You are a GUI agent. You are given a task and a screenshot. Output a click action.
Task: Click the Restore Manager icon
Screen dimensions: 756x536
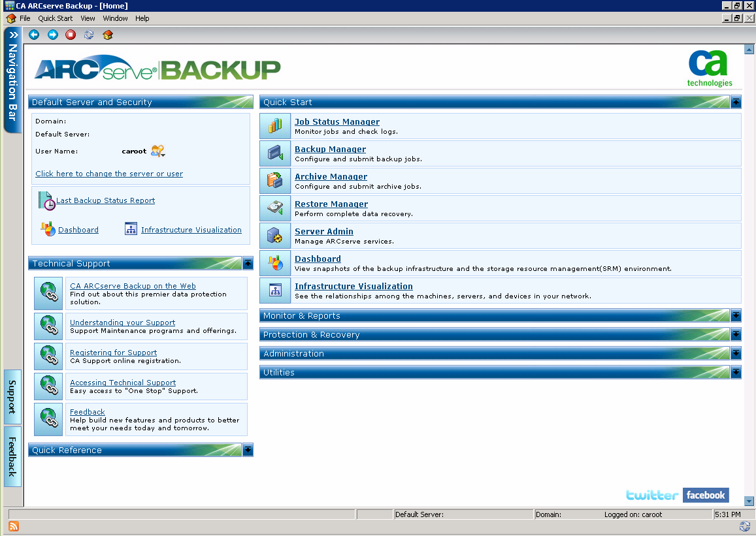[x=274, y=208]
